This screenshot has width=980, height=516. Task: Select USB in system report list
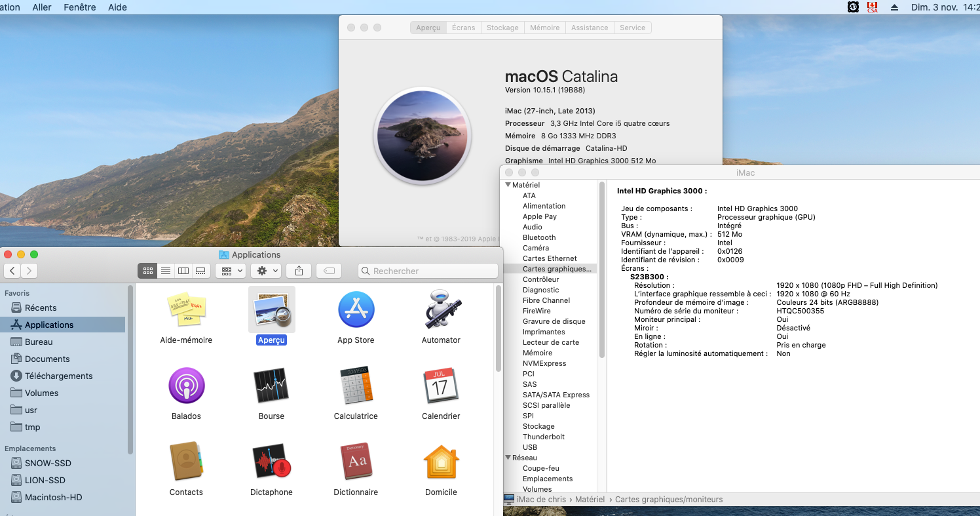[530, 447]
